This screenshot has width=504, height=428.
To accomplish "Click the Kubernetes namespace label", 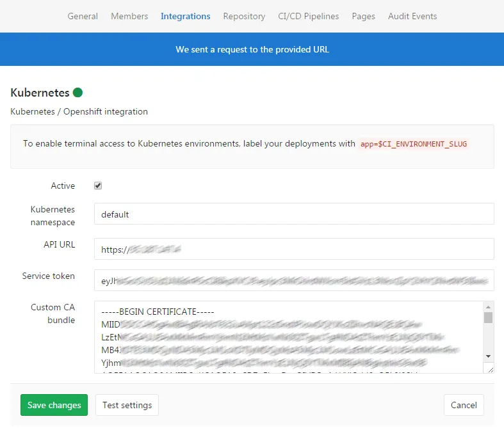I will 53,216.
